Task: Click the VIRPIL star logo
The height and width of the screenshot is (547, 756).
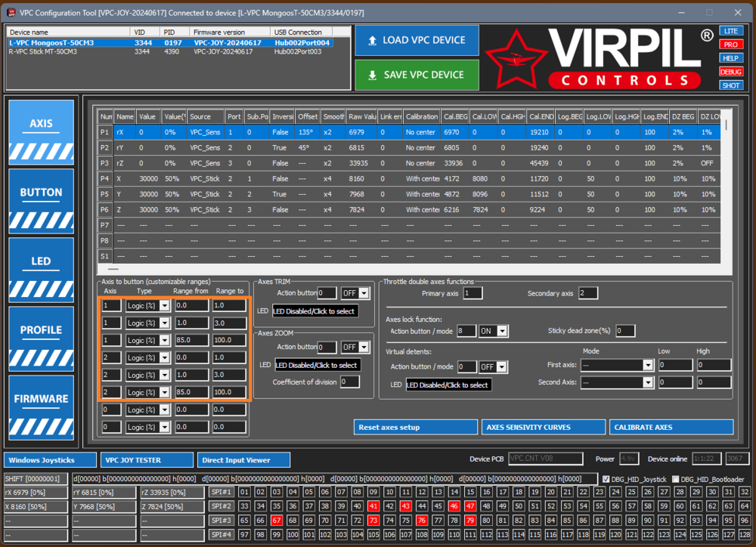Action: point(516,57)
